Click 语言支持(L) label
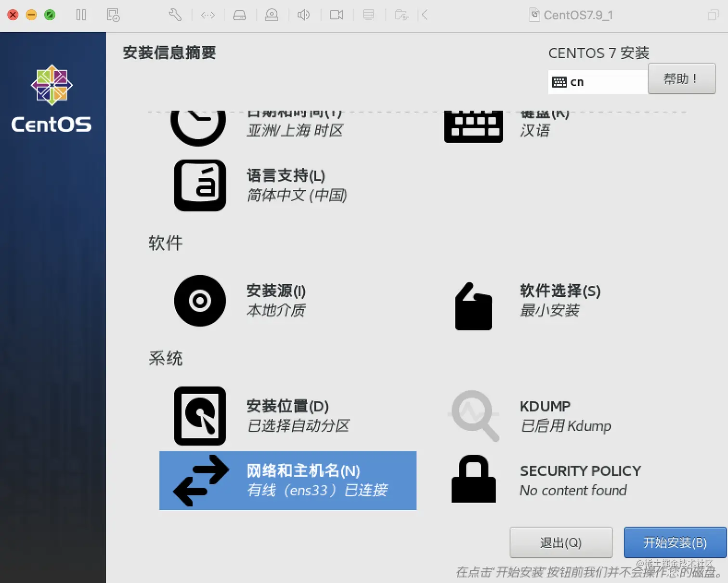The width and height of the screenshot is (728, 583). (x=286, y=176)
